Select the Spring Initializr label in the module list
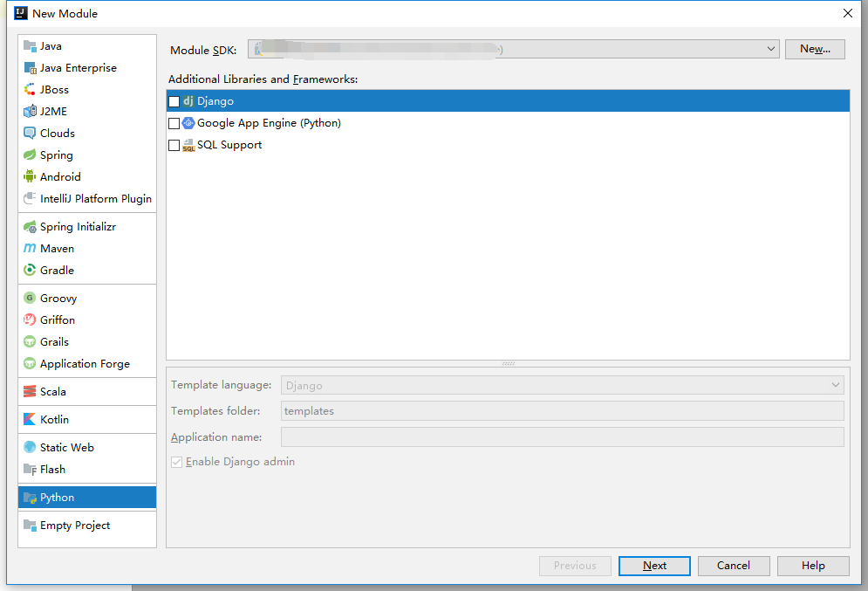The width and height of the screenshot is (868, 591). pos(78,227)
